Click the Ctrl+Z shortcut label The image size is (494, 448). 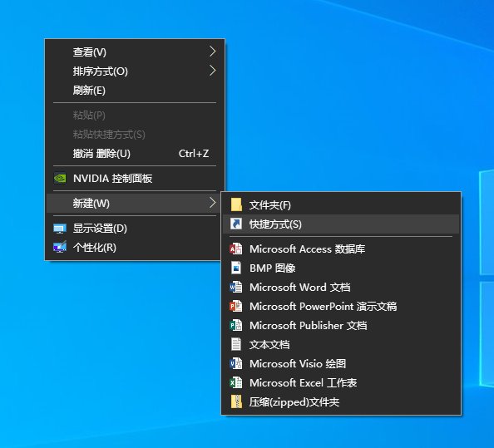click(194, 154)
